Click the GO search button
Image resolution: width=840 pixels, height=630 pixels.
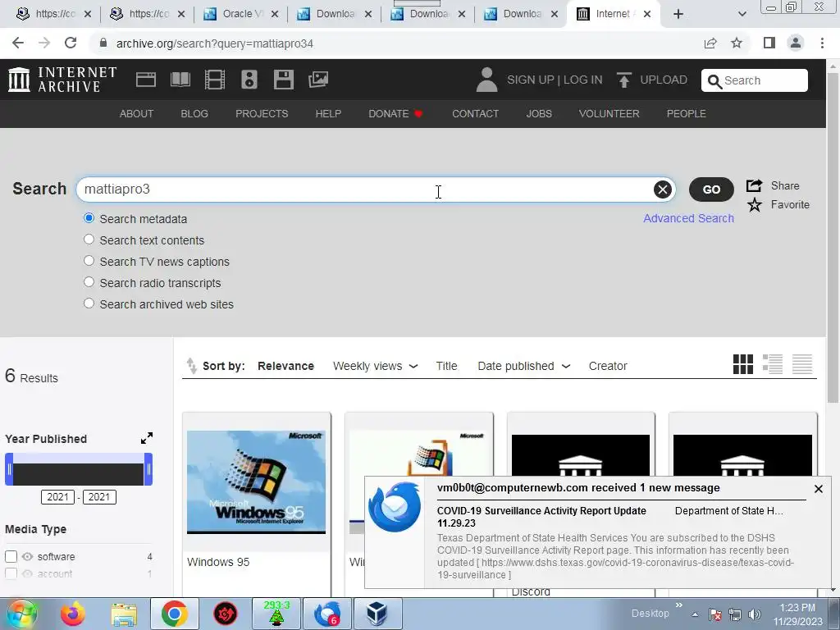click(711, 189)
